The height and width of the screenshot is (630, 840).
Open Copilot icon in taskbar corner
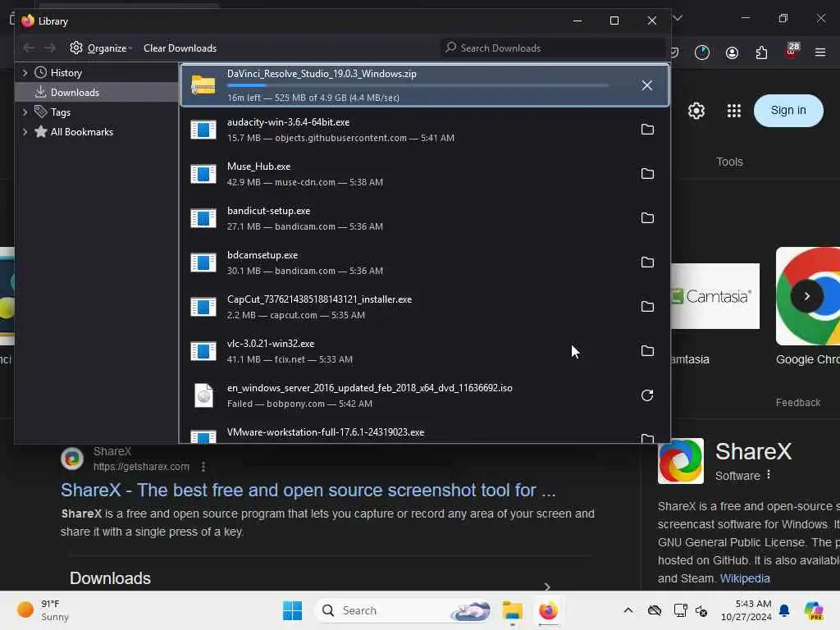click(814, 610)
